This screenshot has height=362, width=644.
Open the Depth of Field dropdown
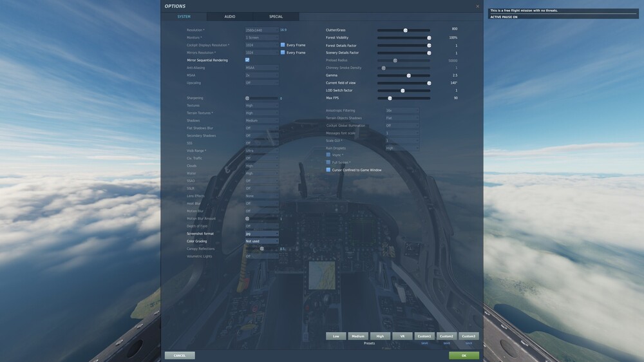coord(261,226)
